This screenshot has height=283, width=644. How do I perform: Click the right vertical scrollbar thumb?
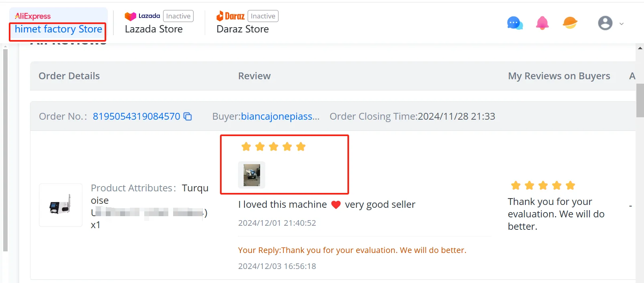coord(640,100)
